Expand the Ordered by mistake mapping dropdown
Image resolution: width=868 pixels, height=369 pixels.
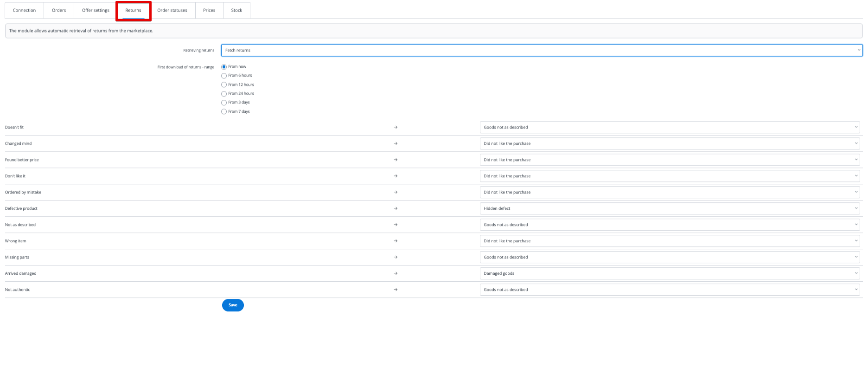(669, 192)
